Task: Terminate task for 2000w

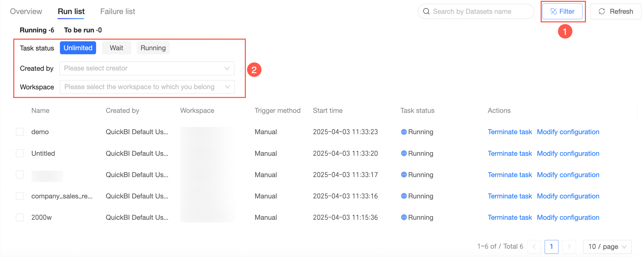Action: 510,217
